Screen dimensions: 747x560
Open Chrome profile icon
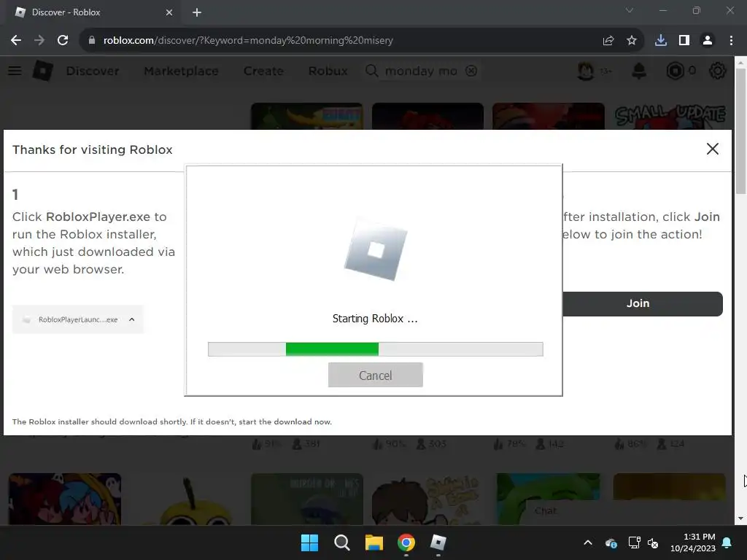(x=708, y=41)
